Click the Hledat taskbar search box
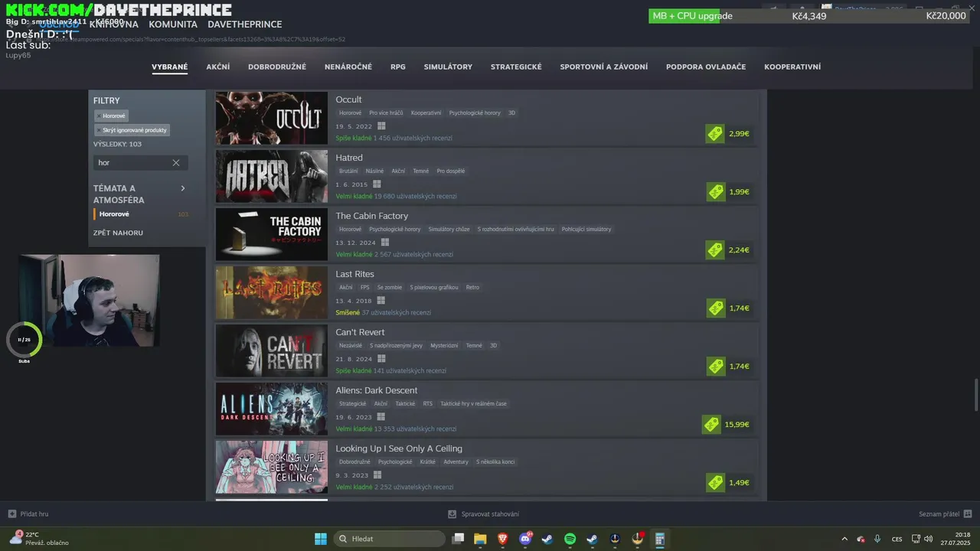980x551 pixels. 389,539
